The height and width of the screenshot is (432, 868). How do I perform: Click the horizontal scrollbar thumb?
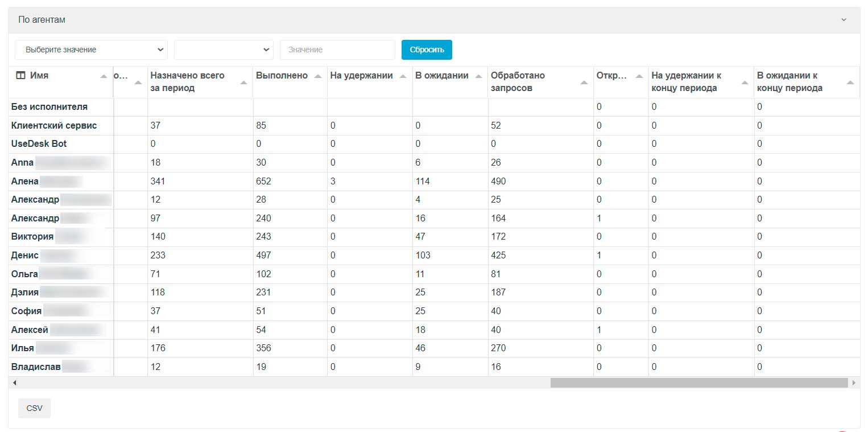(699, 383)
